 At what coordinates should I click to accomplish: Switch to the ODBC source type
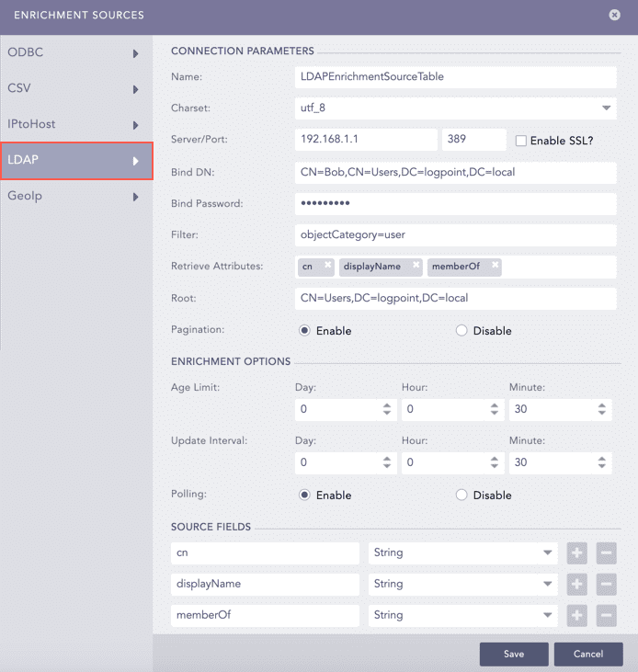point(75,53)
